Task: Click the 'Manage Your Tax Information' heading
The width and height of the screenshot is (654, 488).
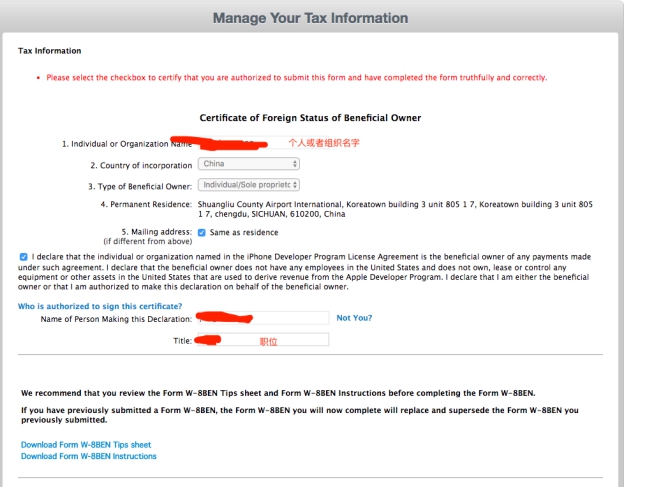Action: click(310, 18)
